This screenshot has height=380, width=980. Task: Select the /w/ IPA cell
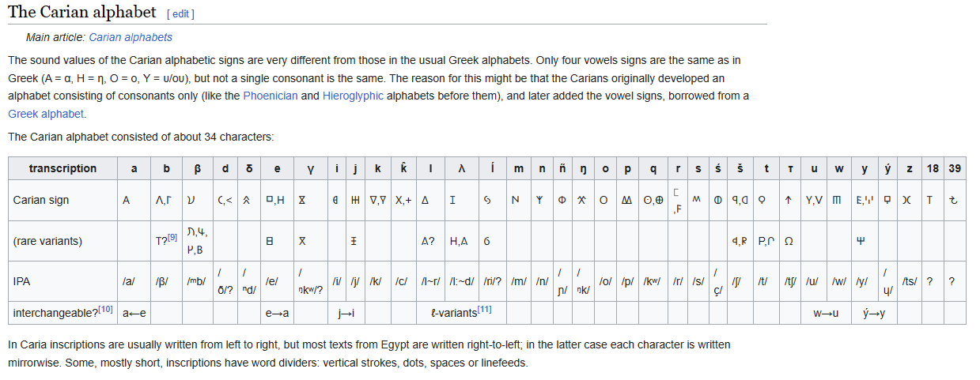click(838, 281)
